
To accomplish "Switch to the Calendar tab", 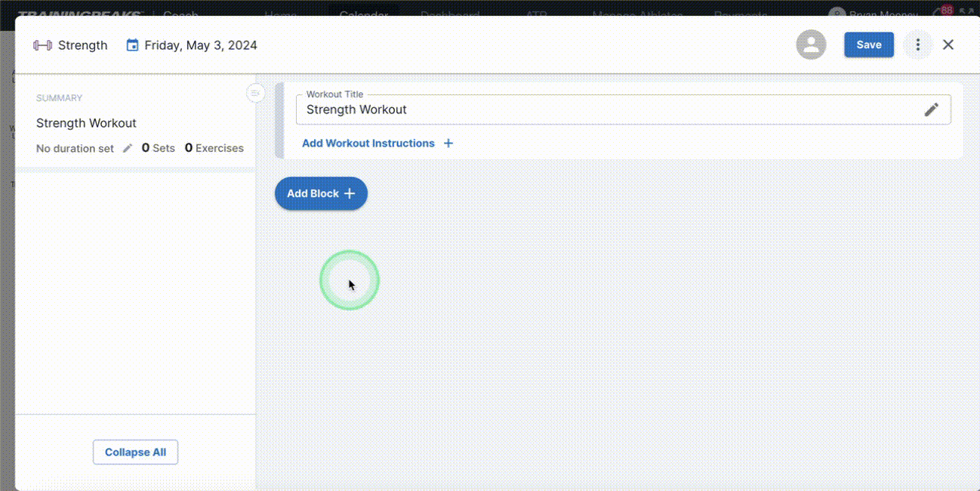I will pyautogui.click(x=363, y=14).
